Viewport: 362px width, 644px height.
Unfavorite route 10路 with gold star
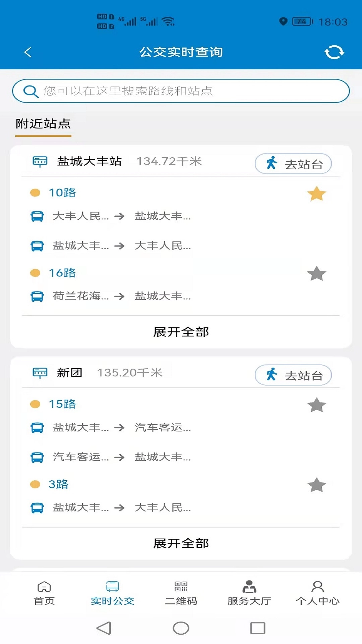point(316,194)
